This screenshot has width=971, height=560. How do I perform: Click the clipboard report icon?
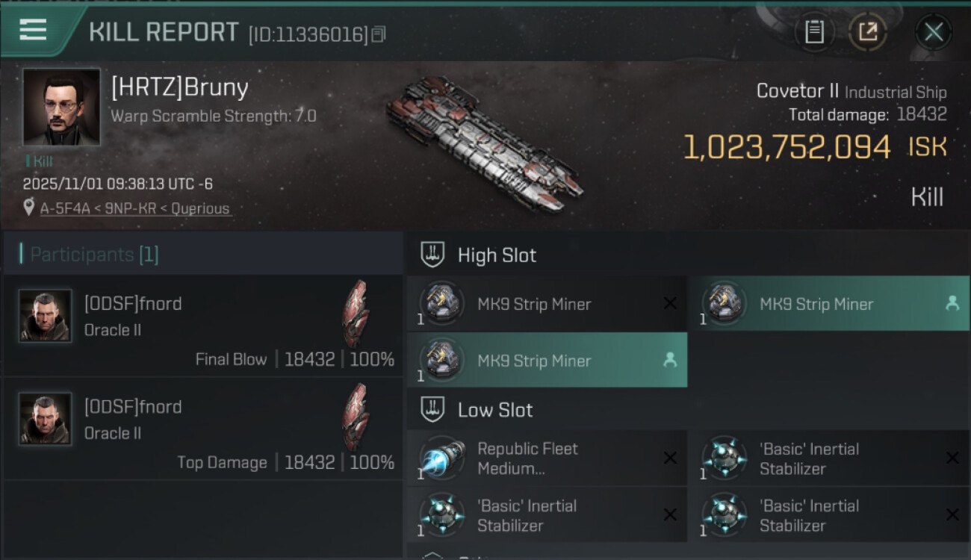tap(814, 32)
